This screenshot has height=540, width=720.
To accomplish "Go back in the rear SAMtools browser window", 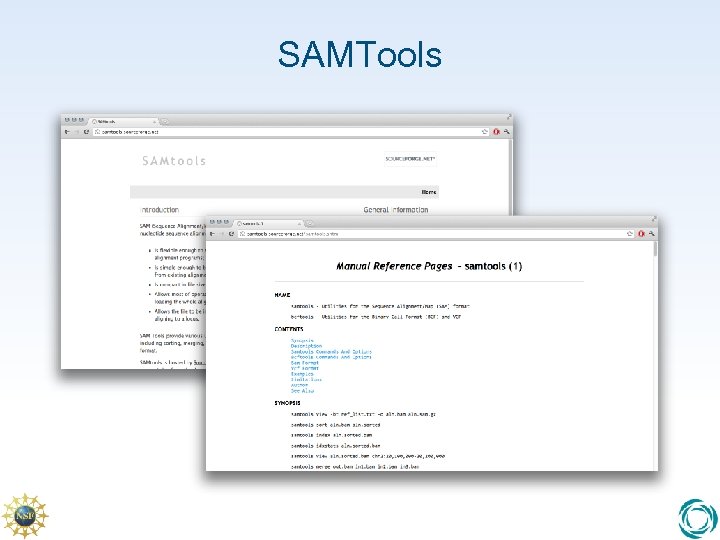I will pos(67,132).
